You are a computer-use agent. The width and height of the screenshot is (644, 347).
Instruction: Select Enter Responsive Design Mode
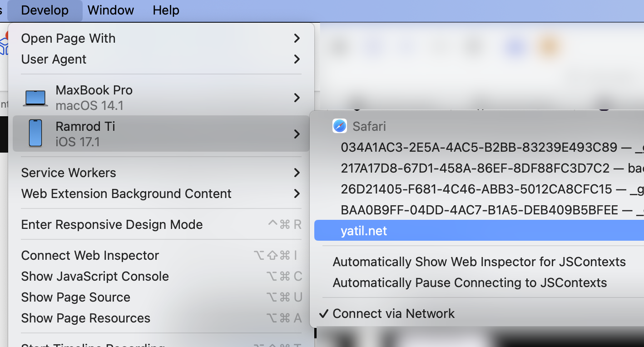[x=112, y=224]
